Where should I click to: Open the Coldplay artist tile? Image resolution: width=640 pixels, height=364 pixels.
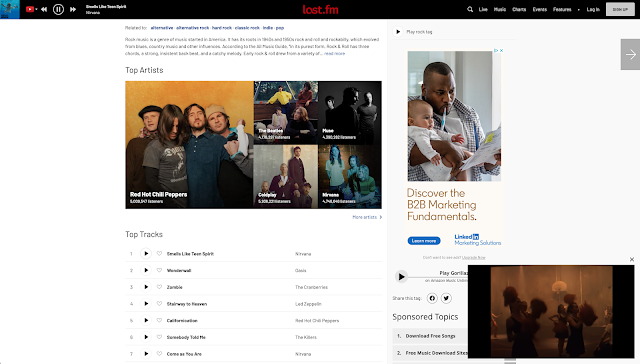286,177
